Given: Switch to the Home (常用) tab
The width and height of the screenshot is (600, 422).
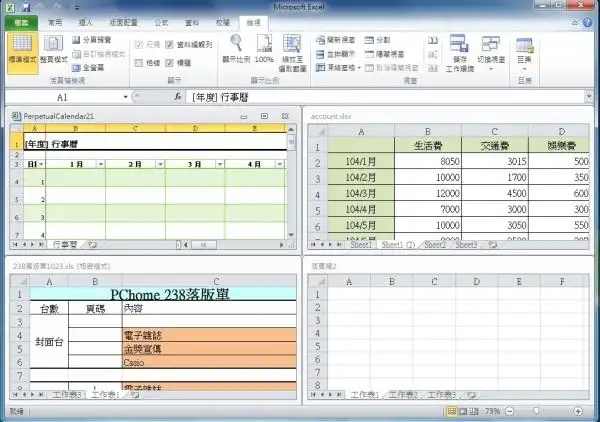Looking at the screenshot, I should point(55,23).
